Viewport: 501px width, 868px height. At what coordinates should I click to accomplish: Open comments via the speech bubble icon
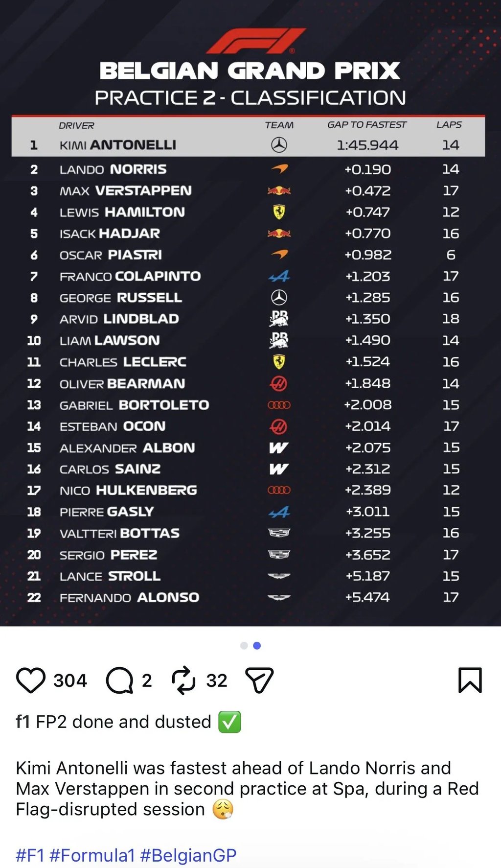120,680
